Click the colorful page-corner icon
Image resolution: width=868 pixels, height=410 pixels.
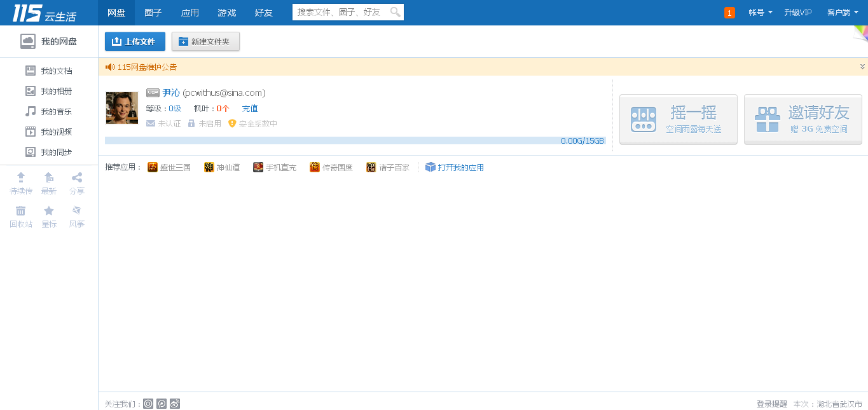pos(860,34)
